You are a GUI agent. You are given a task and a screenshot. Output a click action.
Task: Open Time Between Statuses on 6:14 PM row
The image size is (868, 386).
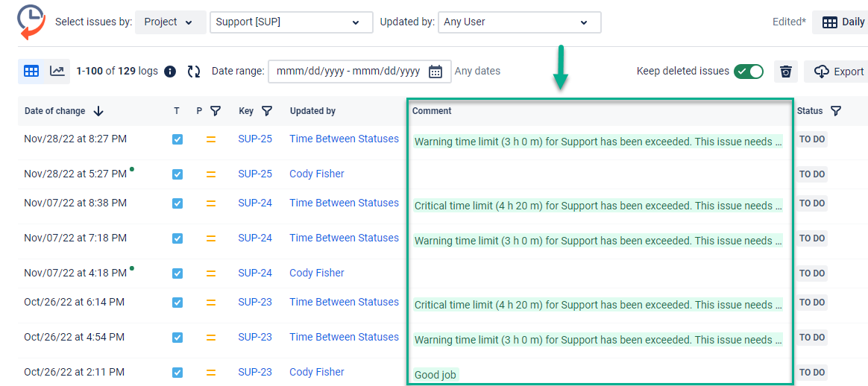pos(344,302)
